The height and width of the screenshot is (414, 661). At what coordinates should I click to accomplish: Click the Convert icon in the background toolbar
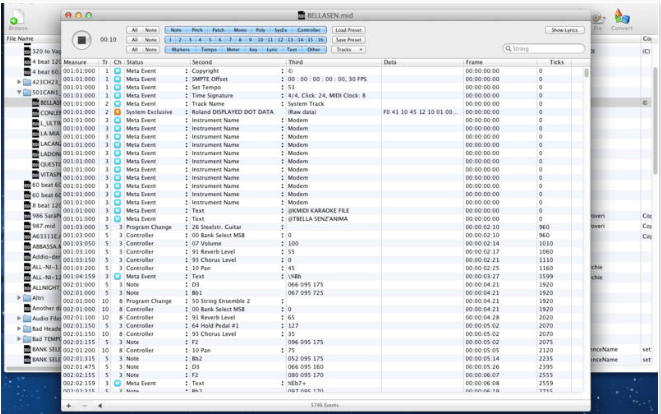click(x=621, y=17)
